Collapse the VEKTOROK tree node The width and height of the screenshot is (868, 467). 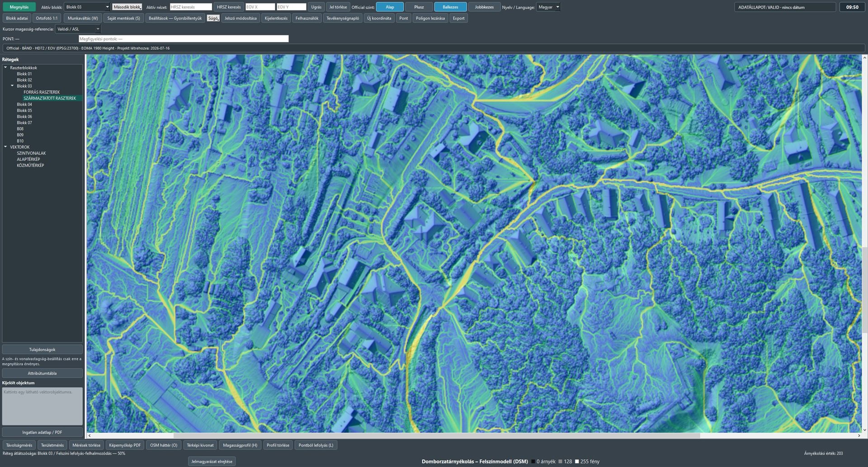6,147
